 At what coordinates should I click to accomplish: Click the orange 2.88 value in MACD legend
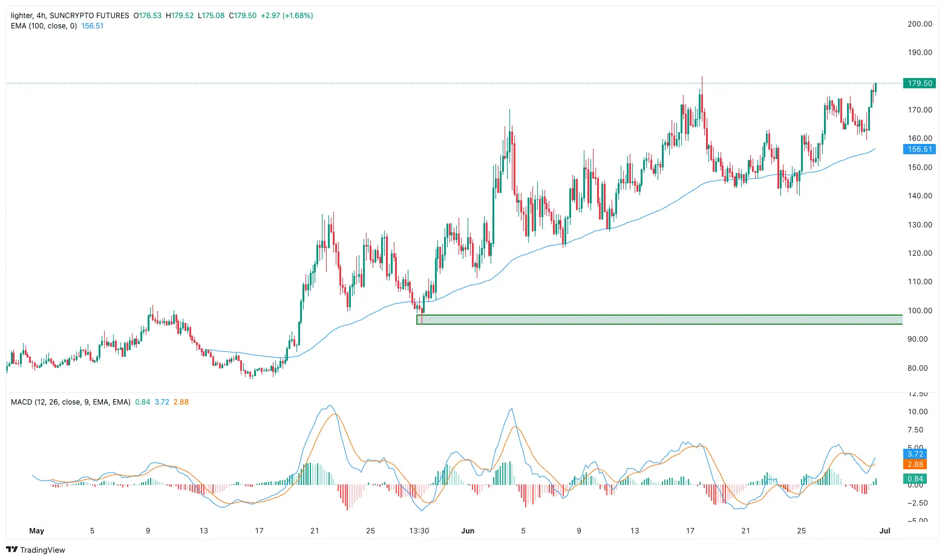coord(181,402)
